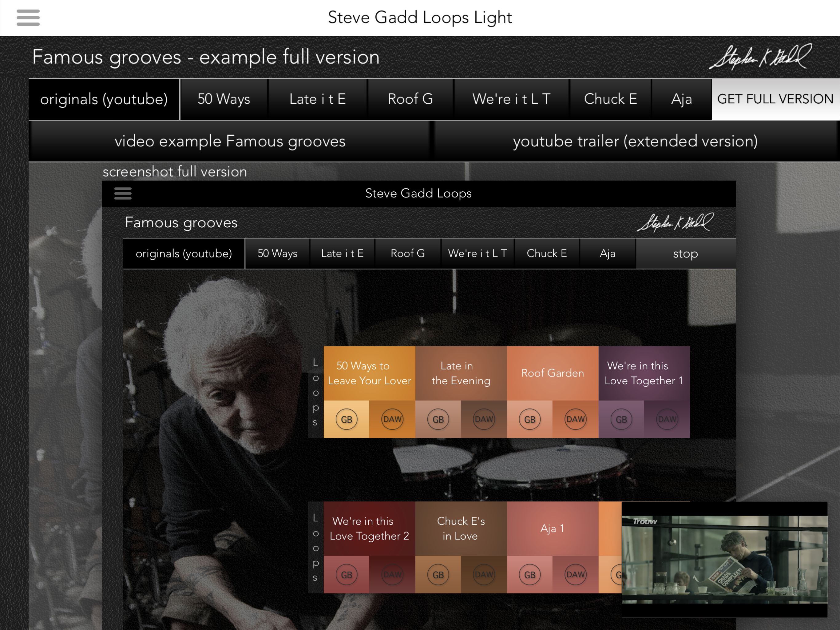Image resolution: width=840 pixels, height=630 pixels.
Task: Open the hamburger menu inside the Steve Gadd Loops screenshot
Action: 123,193
